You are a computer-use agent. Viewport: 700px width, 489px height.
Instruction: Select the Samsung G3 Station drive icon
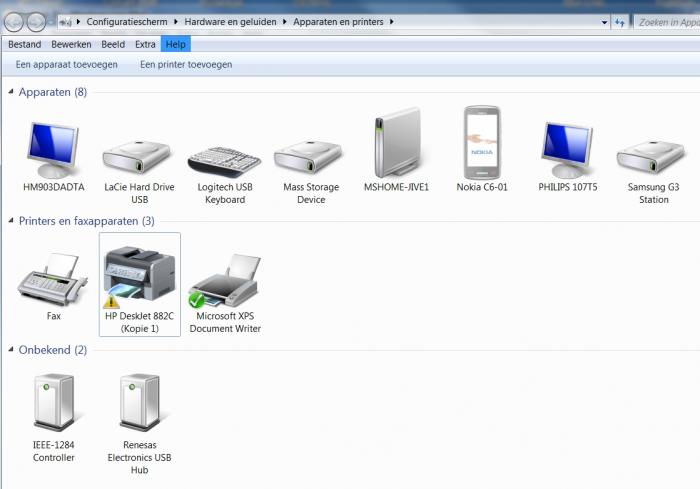click(x=651, y=157)
